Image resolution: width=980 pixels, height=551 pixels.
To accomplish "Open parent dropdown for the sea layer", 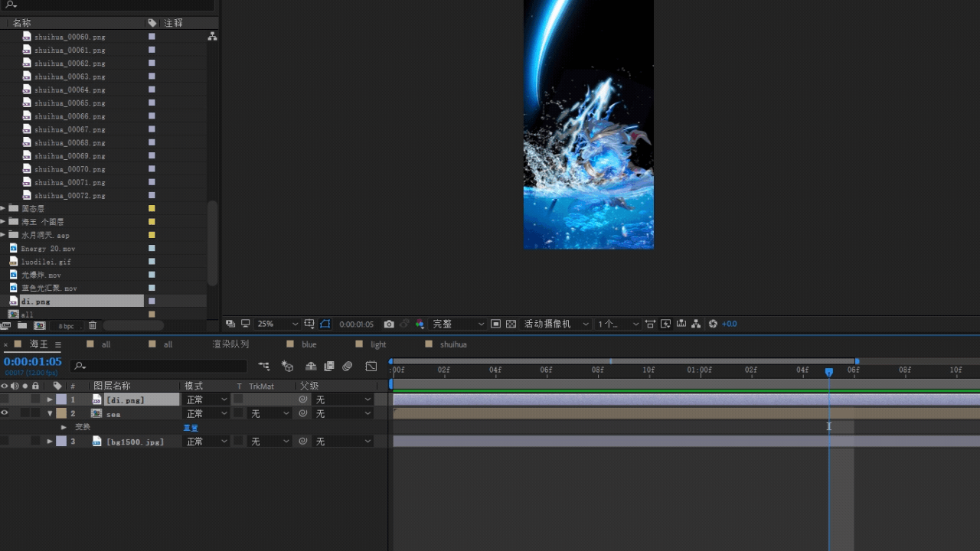I will tap(343, 413).
